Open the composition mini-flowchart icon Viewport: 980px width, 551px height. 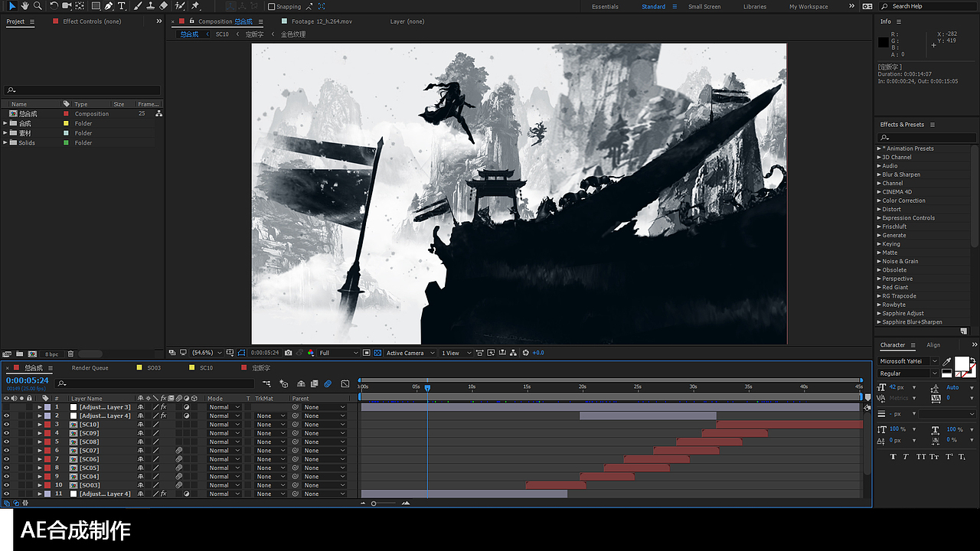[266, 383]
